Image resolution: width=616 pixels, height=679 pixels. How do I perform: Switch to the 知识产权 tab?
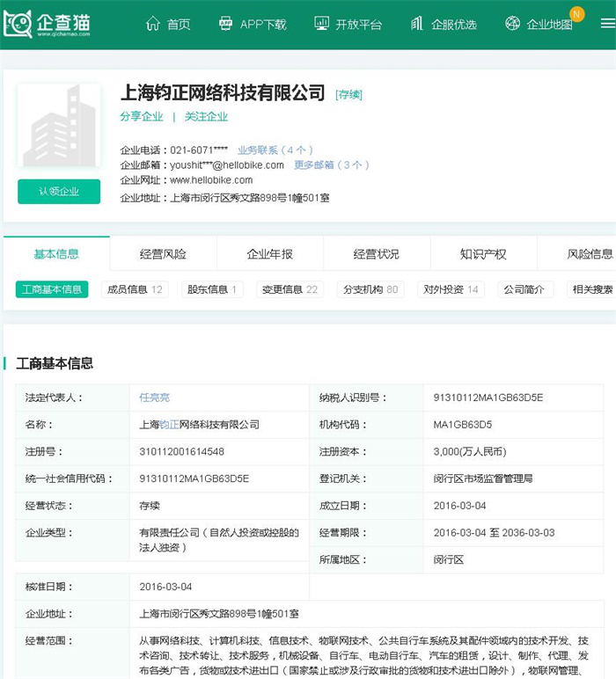coord(483,254)
